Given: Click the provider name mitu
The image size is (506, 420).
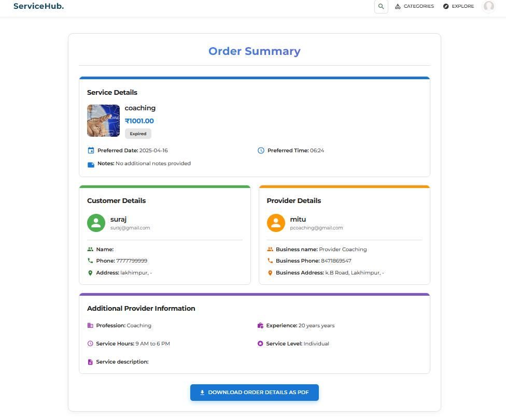Looking at the screenshot, I should point(298,219).
